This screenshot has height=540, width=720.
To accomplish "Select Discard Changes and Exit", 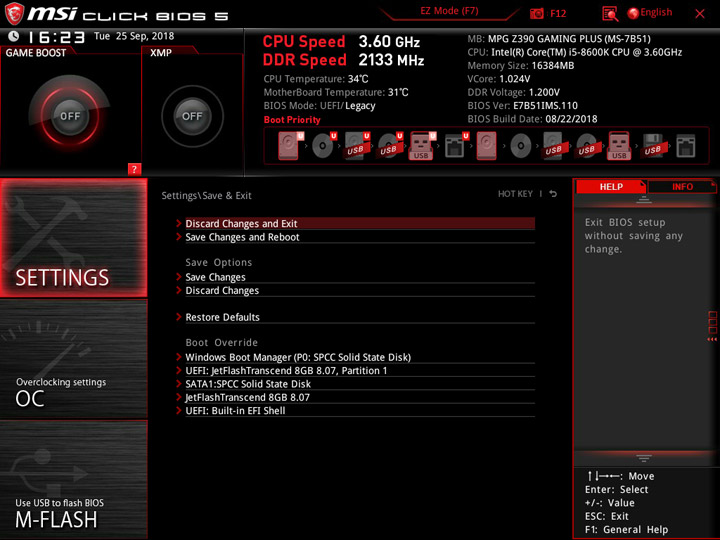I will point(360,224).
